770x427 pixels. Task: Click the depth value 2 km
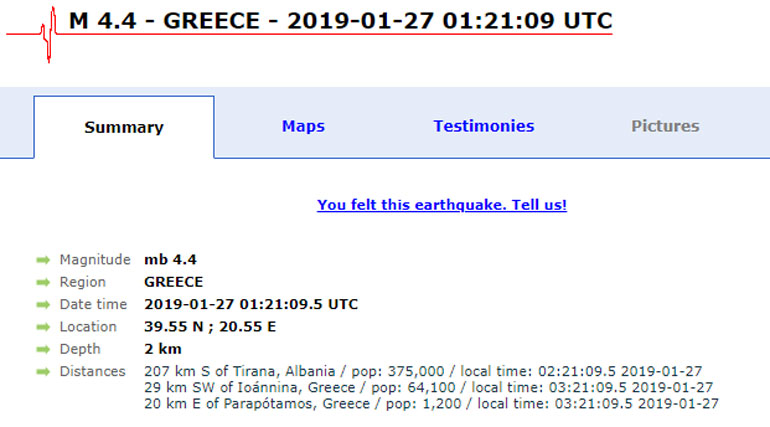(163, 349)
